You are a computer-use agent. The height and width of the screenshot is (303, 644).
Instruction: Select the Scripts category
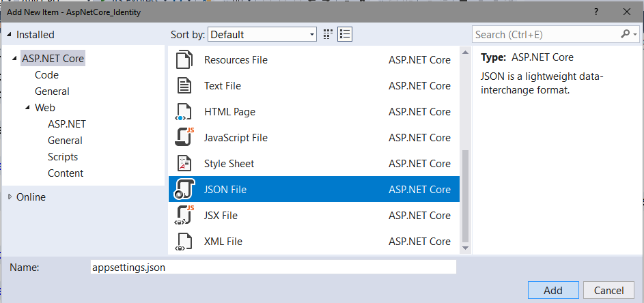pyautogui.click(x=63, y=157)
